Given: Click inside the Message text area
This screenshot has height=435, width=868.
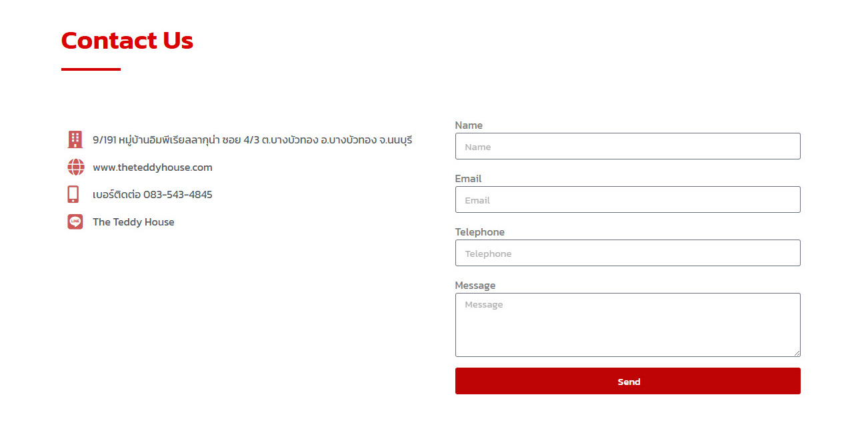Looking at the screenshot, I should pos(627,325).
